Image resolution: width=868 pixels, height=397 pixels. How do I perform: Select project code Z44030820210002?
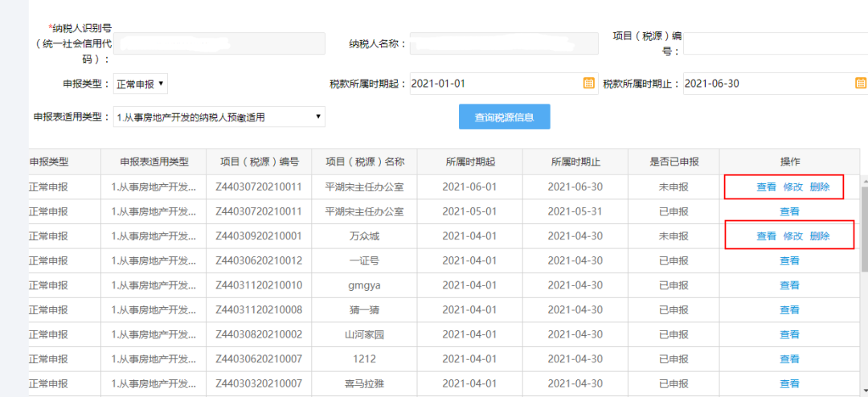(x=259, y=334)
